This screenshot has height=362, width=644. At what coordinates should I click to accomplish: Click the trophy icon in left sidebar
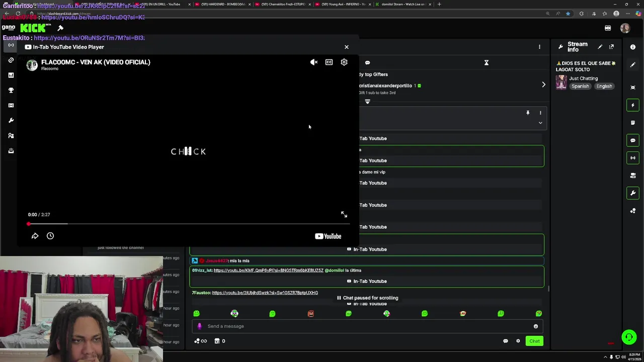tap(11, 90)
